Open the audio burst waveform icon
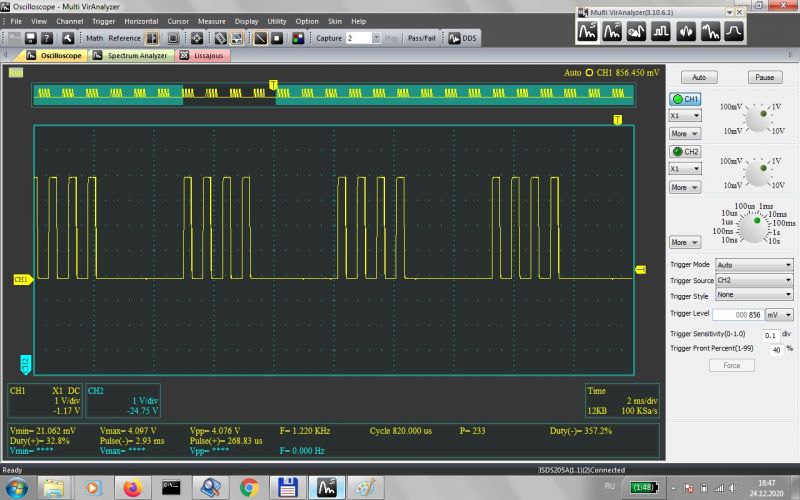 click(x=686, y=32)
